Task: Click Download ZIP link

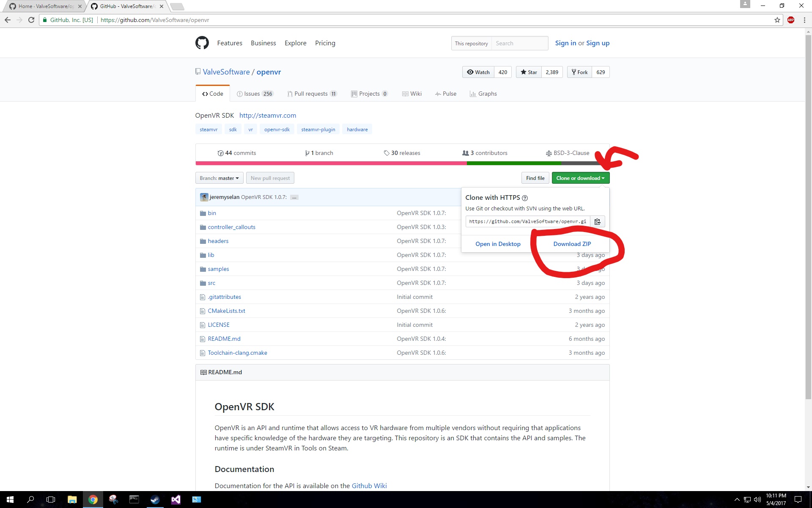Action: click(x=572, y=244)
